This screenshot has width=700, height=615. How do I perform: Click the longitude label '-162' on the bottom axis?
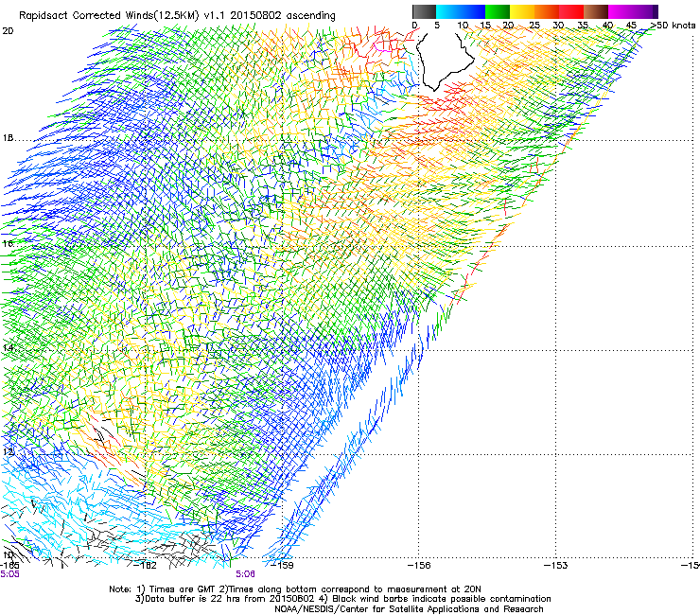click(x=146, y=566)
